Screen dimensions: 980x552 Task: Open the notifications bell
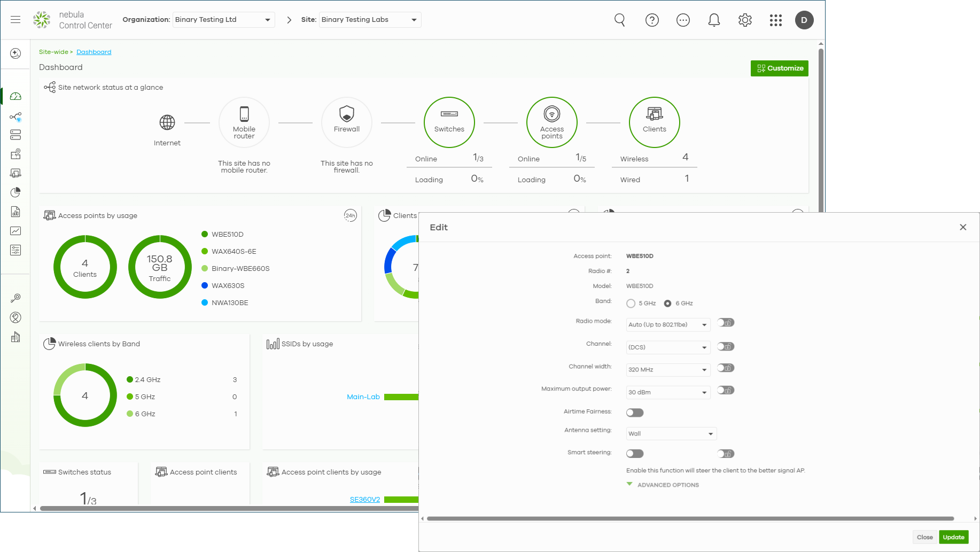click(x=714, y=20)
